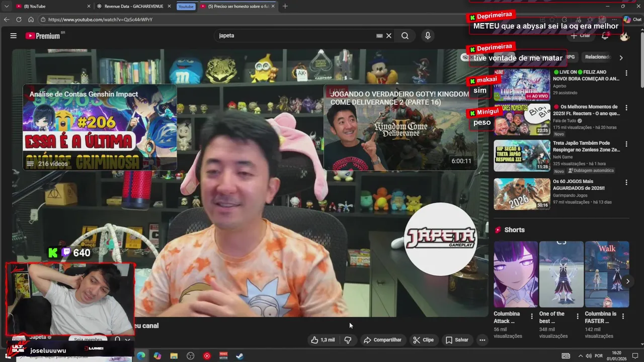Go back in browser history
This screenshot has height=362, width=644.
click(x=7, y=20)
